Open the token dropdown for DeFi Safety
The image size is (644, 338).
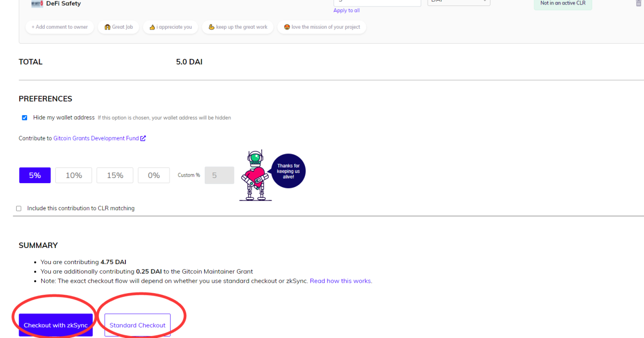pyautogui.click(x=459, y=3)
